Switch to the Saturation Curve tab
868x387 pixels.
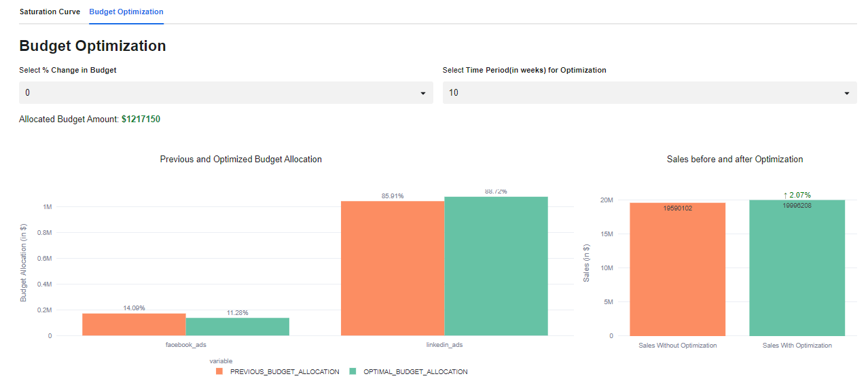pos(50,12)
